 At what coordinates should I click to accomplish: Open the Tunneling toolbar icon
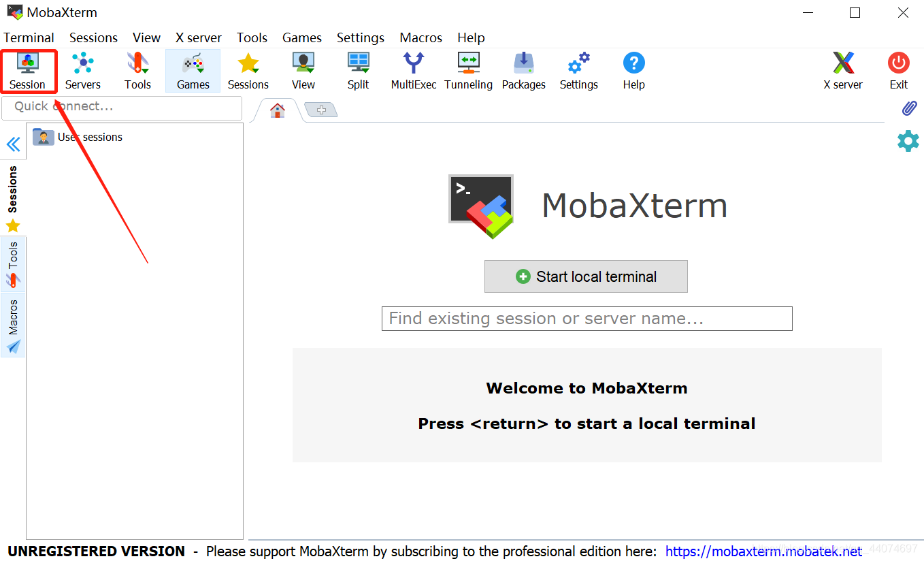[469, 71]
